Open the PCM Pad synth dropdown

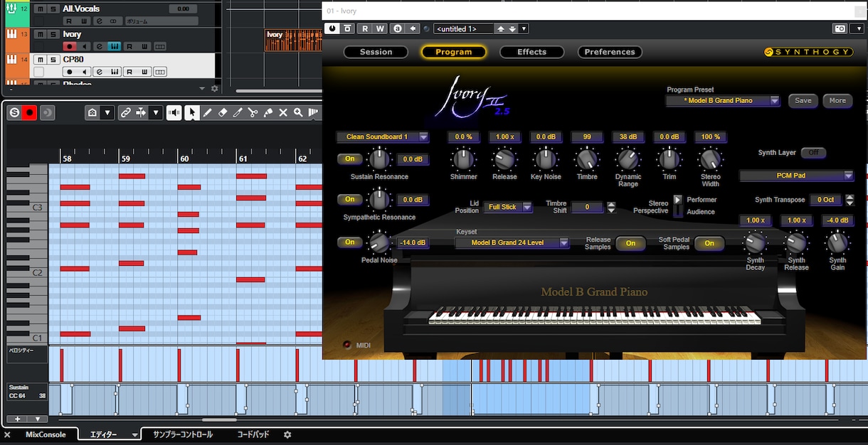tap(796, 176)
